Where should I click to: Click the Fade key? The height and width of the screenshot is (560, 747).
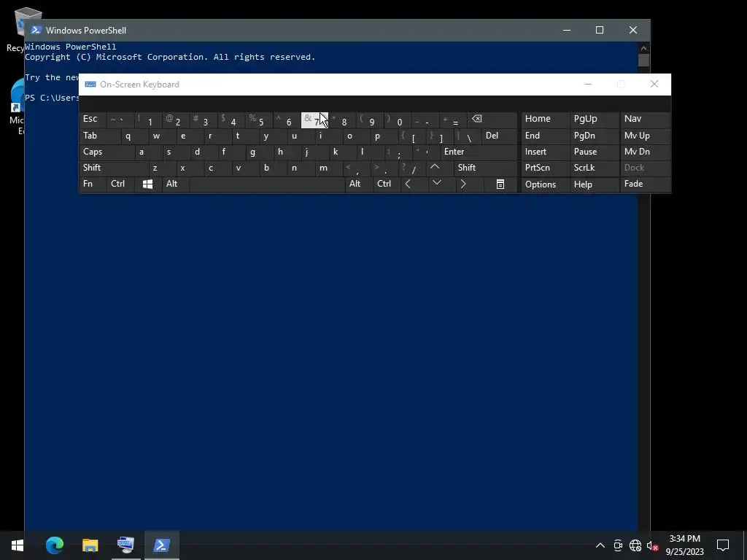(645, 184)
